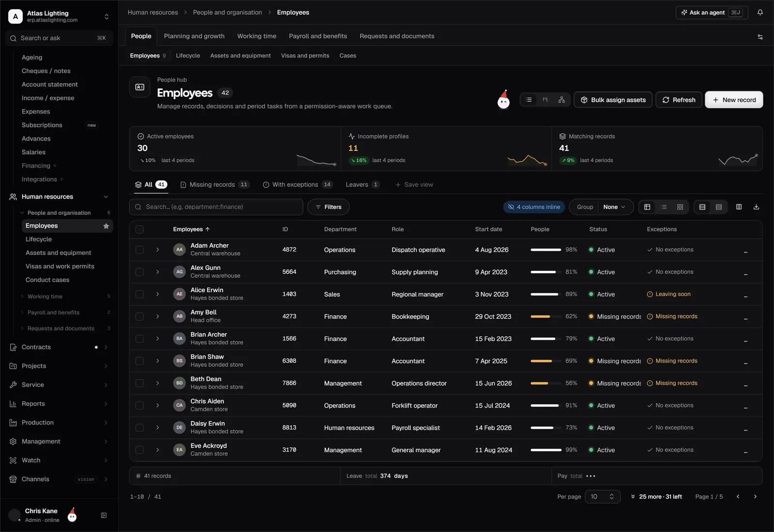Unstar Employees favorite in sidebar
This screenshot has width=774, height=532.
(x=106, y=226)
